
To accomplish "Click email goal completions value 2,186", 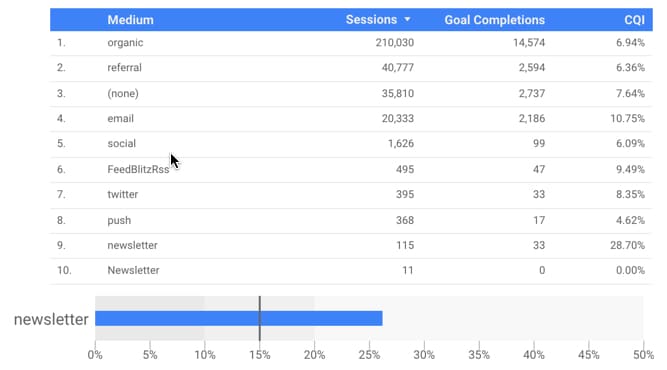I will click(x=531, y=119).
